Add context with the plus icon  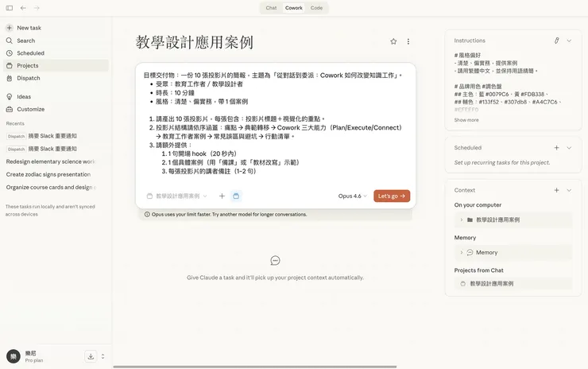[556, 190]
